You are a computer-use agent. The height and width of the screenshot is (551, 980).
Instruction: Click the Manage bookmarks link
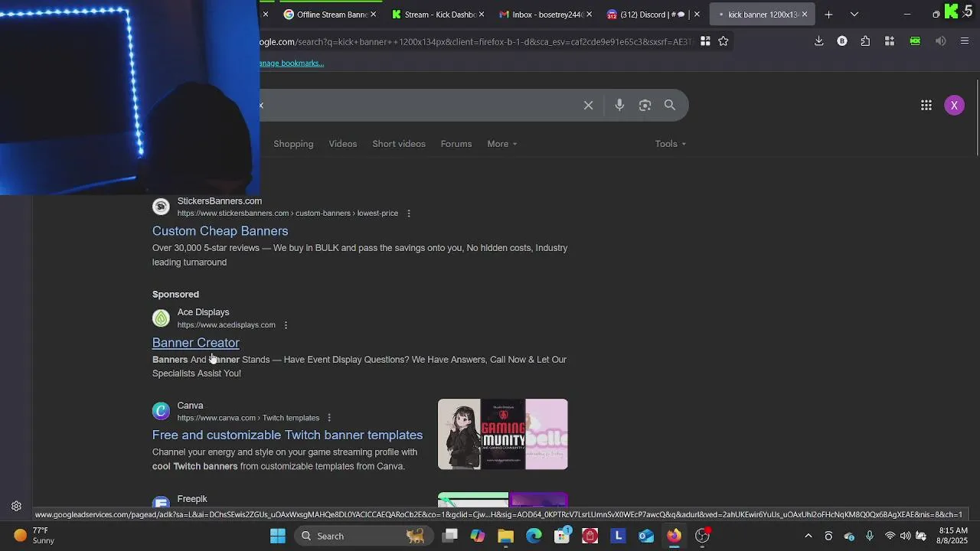click(292, 64)
